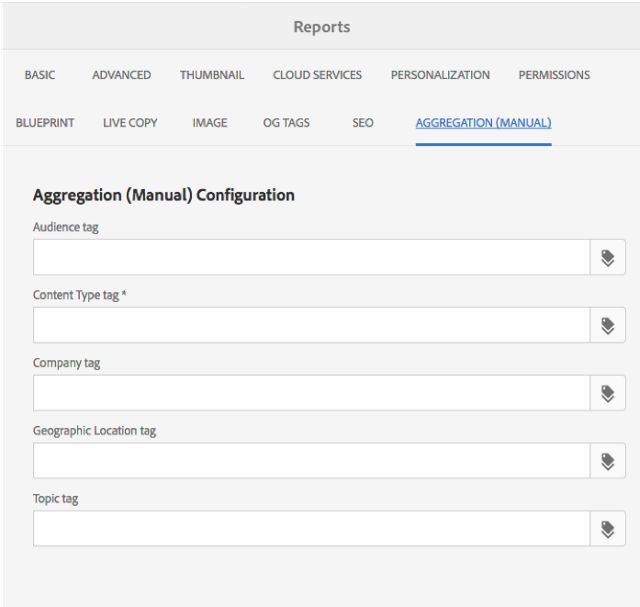This screenshot has height=607, width=640.
Task: Open tag picker for Content Type tag
Action: pos(607,325)
